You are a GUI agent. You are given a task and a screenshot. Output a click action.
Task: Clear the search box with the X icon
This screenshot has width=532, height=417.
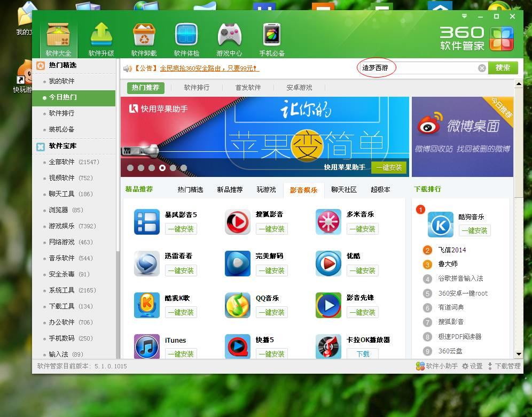pyautogui.click(x=482, y=68)
